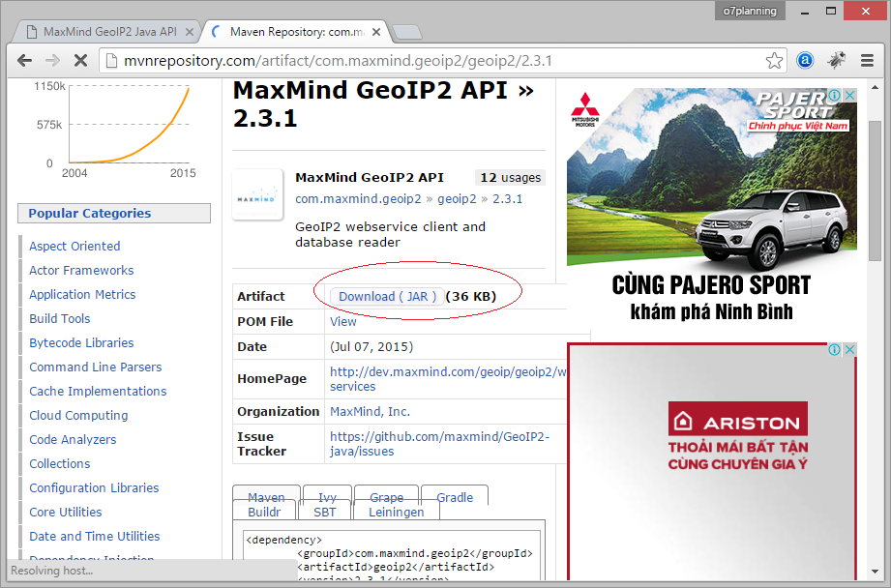
Task: Open the Bytecode Libraries category
Action: (x=81, y=342)
